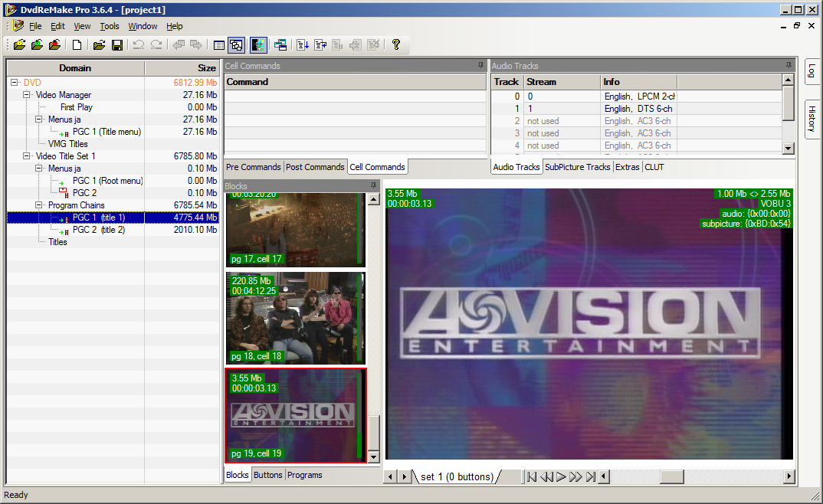823x504 pixels.
Task: Click the play button in preview controls
Action: coord(561,476)
